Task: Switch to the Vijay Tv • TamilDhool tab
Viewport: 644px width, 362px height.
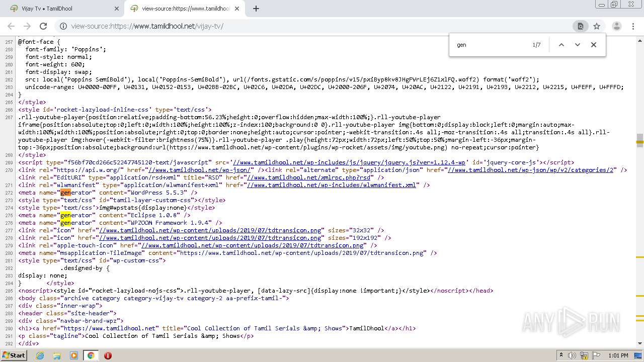Action: (63, 9)
